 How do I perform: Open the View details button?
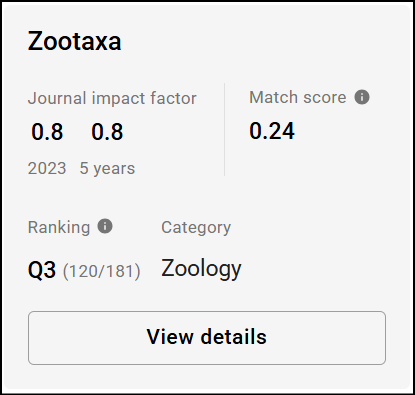coord(207,338)
